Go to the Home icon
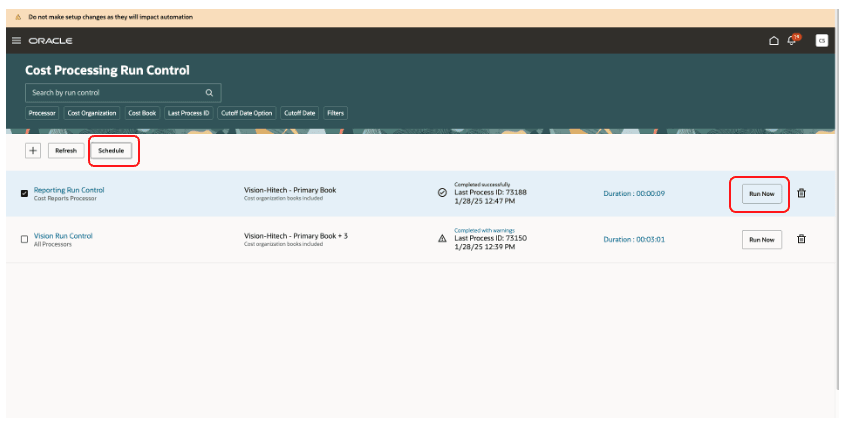Screen dimensions: 862x442 point(773,41)
